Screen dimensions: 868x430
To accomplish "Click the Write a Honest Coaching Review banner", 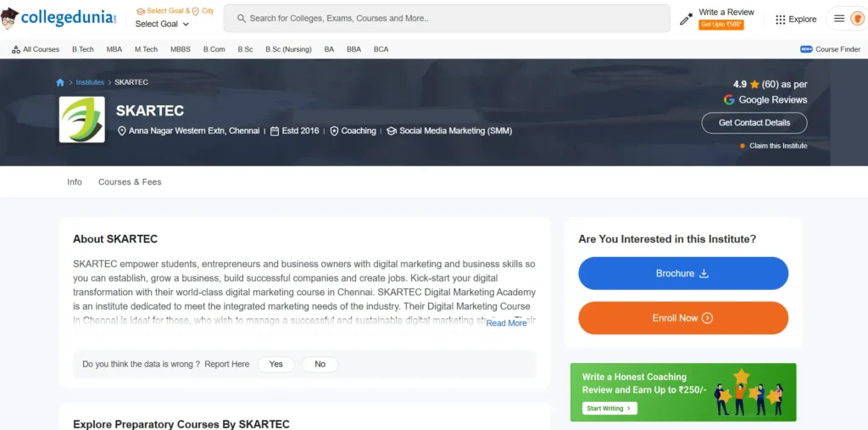I will (683, 393).
